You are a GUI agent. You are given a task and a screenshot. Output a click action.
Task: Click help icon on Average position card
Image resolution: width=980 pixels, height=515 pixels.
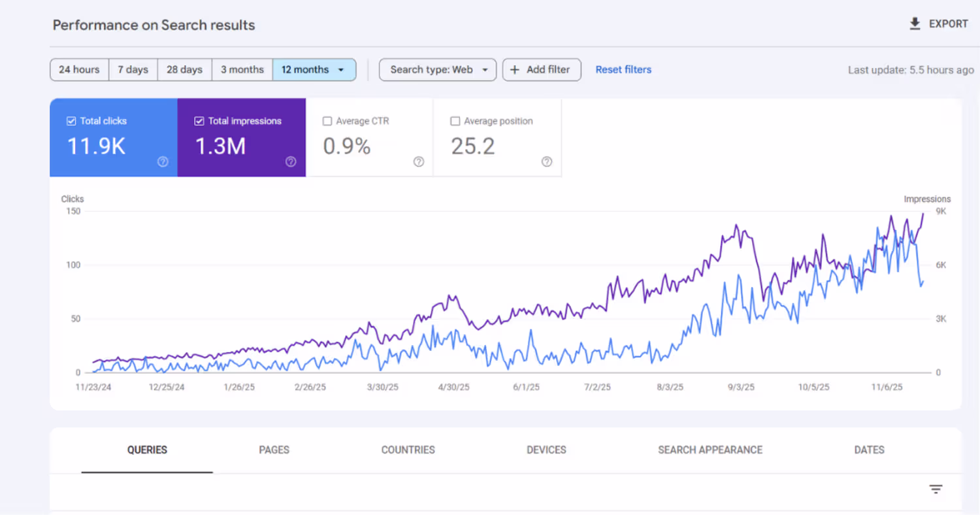[547, 162]
